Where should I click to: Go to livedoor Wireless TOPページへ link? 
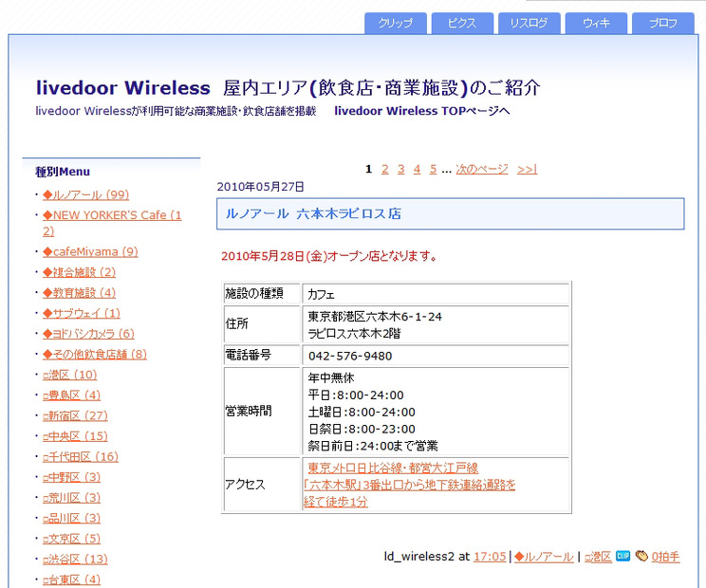422,111
